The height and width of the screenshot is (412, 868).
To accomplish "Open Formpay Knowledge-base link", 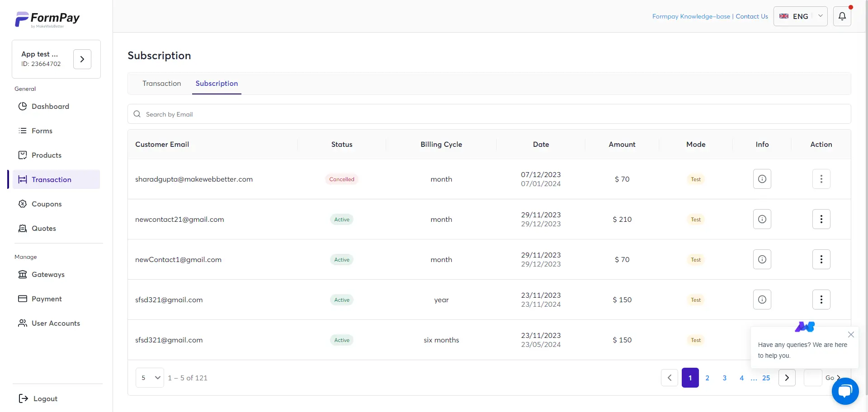I will 690,16.
